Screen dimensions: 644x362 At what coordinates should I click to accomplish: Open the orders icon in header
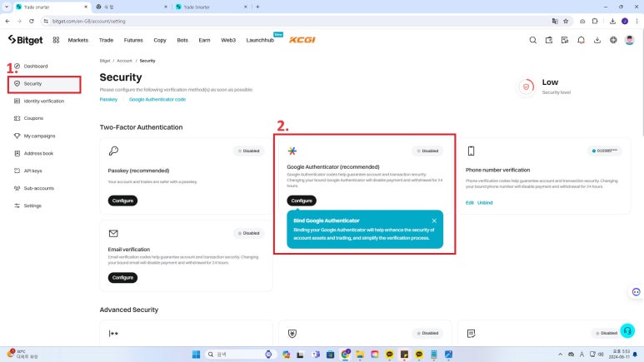click(x=565, y=40)
